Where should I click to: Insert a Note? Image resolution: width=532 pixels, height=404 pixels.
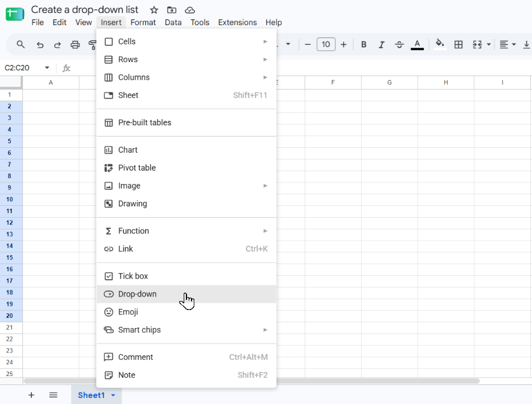point(186,375)
